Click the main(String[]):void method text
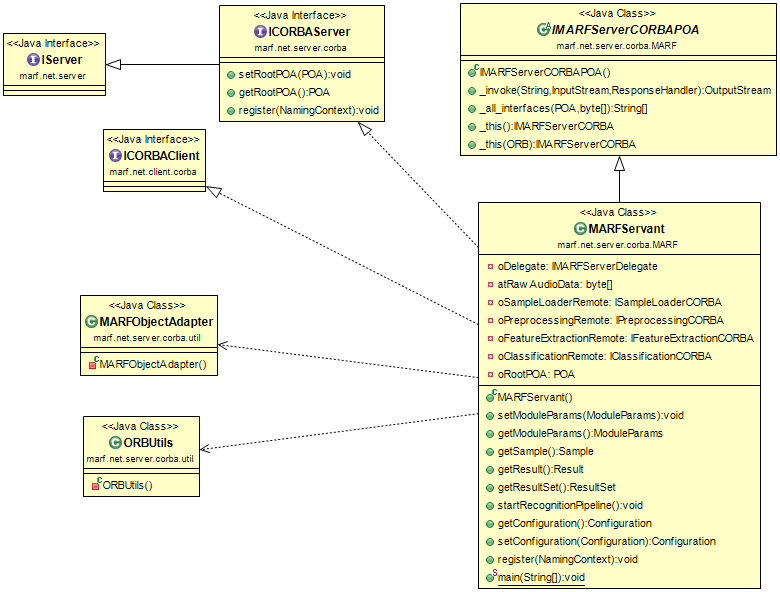This screenshot has width=780, height=592. (x=541, y=577)
